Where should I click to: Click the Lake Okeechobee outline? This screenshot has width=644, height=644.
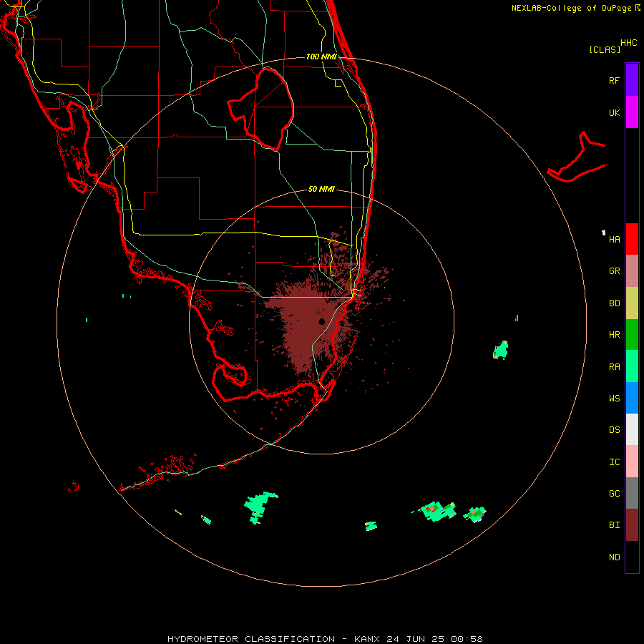(260, 109)
